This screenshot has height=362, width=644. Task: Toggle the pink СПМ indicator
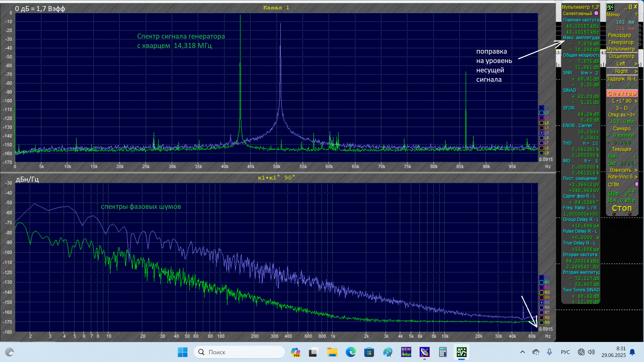636,184
